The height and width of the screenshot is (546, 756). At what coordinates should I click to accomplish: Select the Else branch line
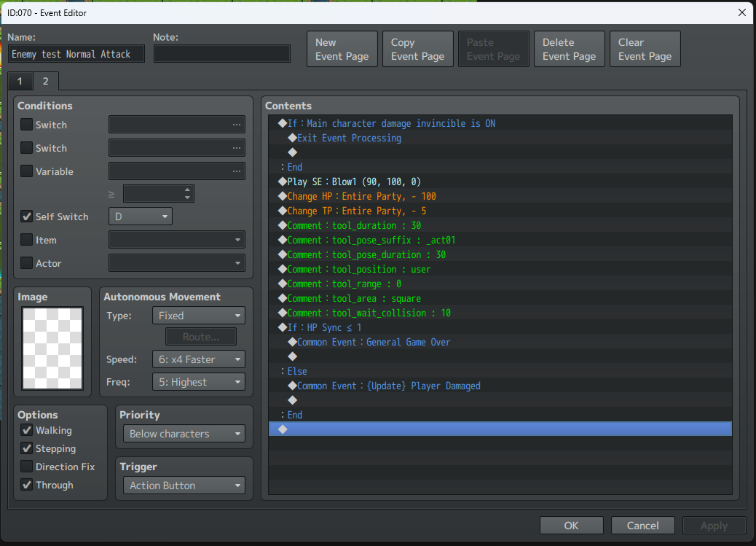coord(500,371)
